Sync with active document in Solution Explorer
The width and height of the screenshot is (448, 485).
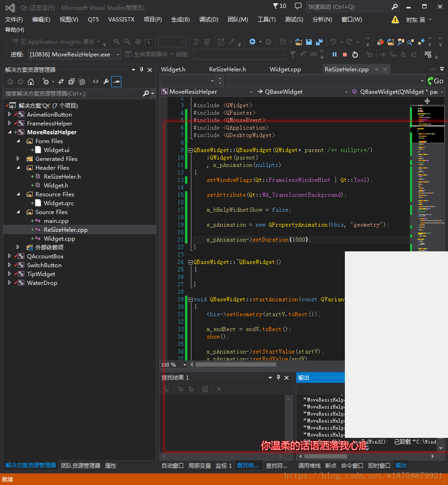[x=61, y=82]
